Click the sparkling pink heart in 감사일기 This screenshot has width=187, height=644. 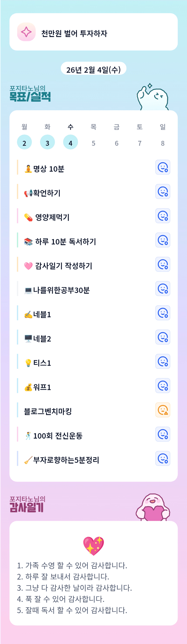tap(93, 546)
